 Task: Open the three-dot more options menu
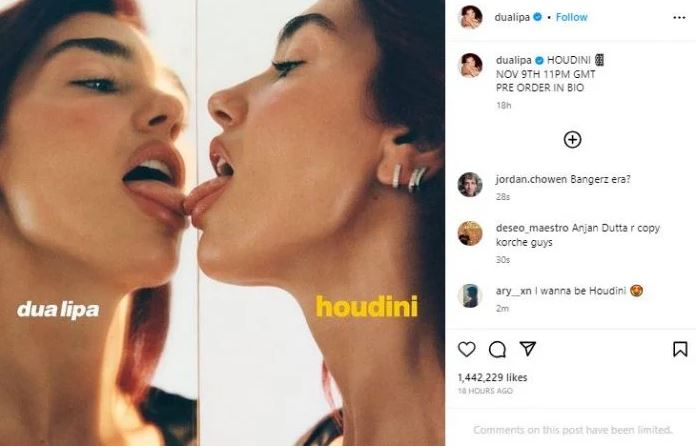[x=679, y=18]
